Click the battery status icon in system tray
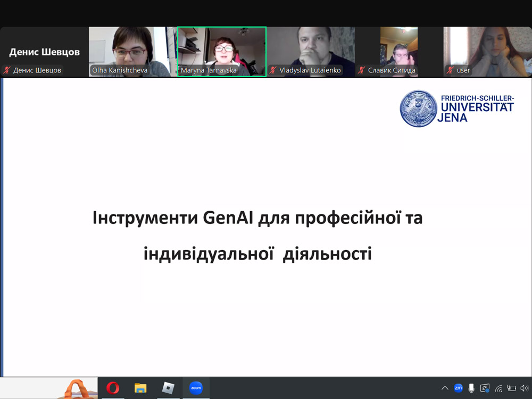Screen dimensions: 532x399 511,388
